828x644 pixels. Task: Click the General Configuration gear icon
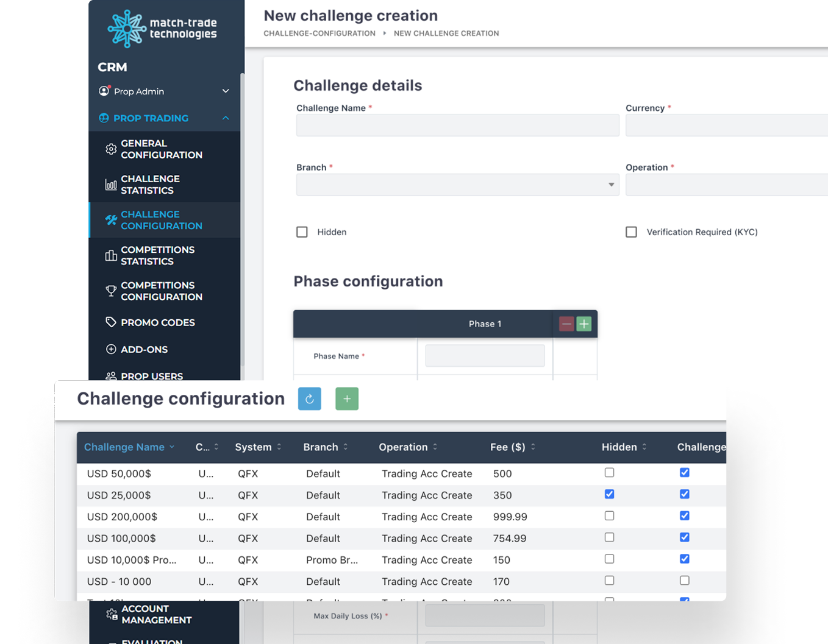(x=111, y=149)
